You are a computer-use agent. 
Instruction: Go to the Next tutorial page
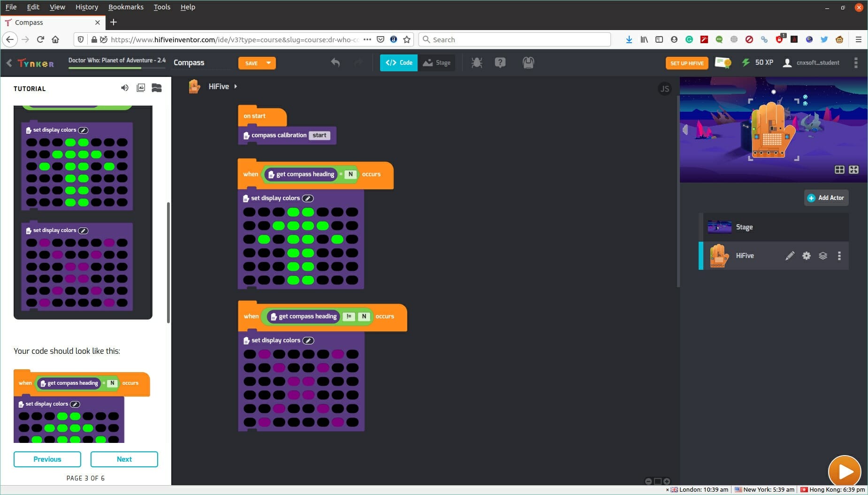[124, 459]
